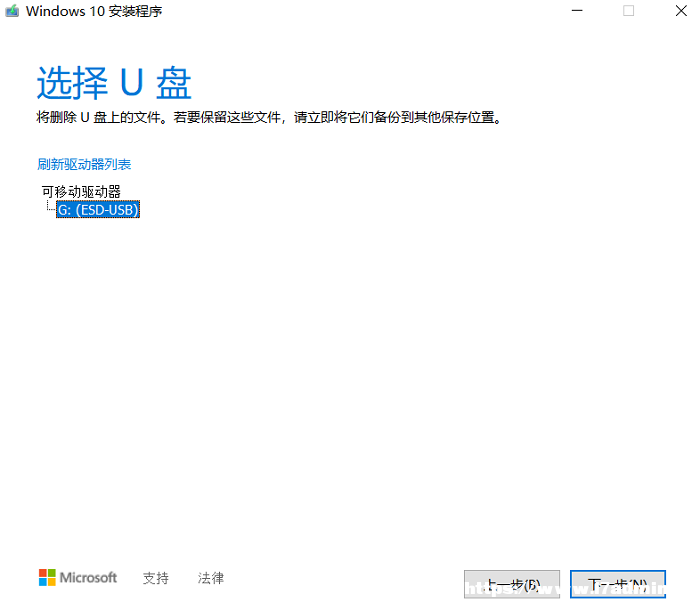Click the warning text about deleting files

coord(270,117)
